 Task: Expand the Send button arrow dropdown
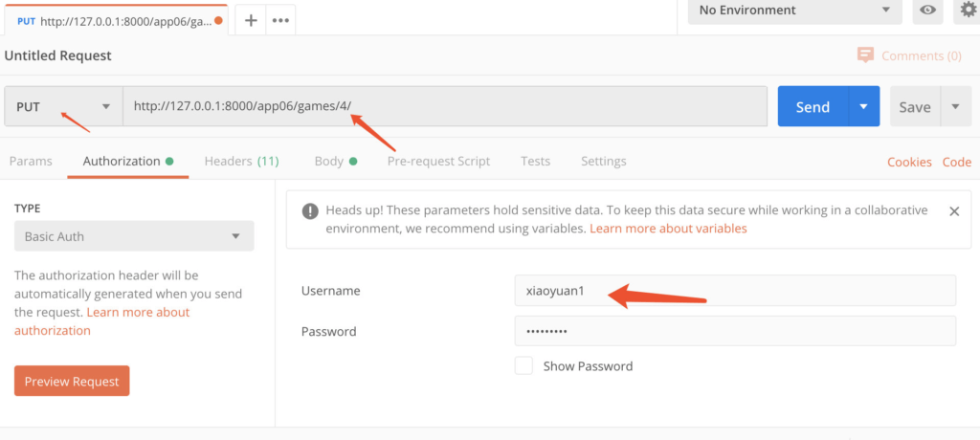click(864, 106)
